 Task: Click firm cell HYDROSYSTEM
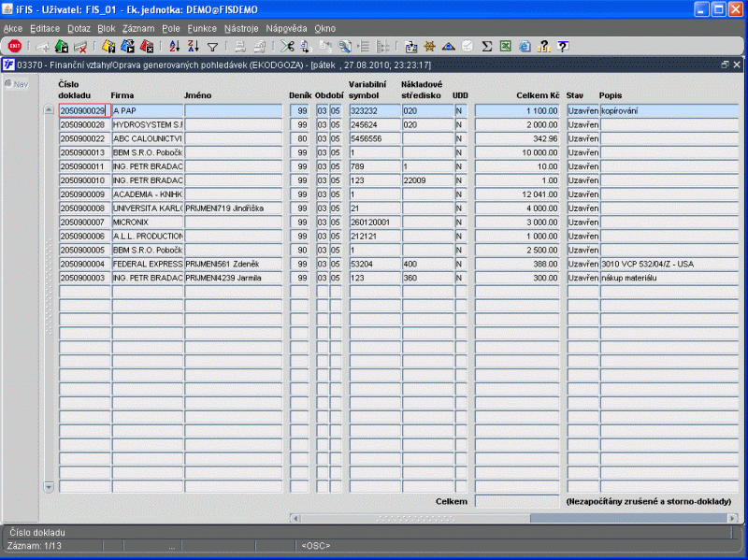point(147,125)
